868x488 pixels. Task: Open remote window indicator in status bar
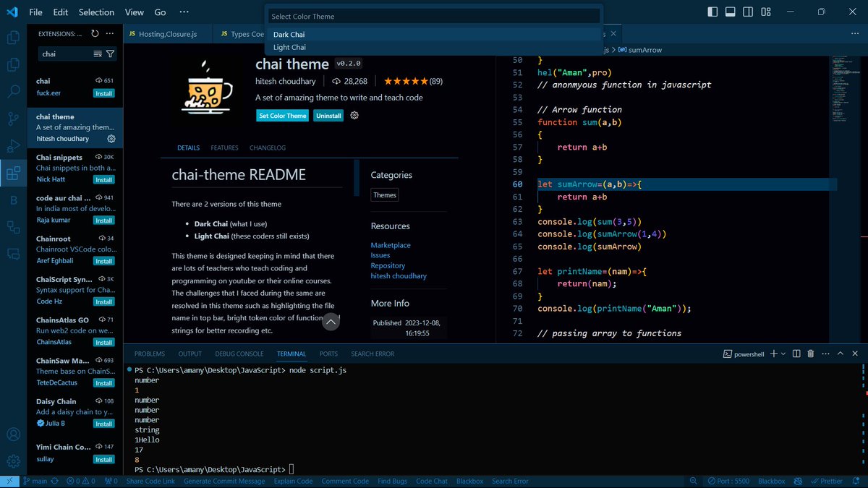tap(9, 481)
